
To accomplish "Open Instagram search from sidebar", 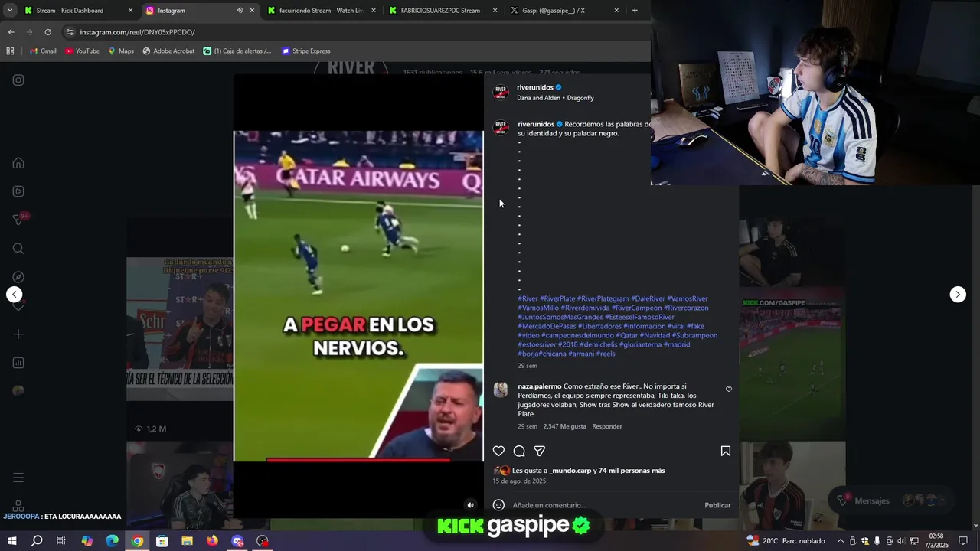I will [18, 249].
